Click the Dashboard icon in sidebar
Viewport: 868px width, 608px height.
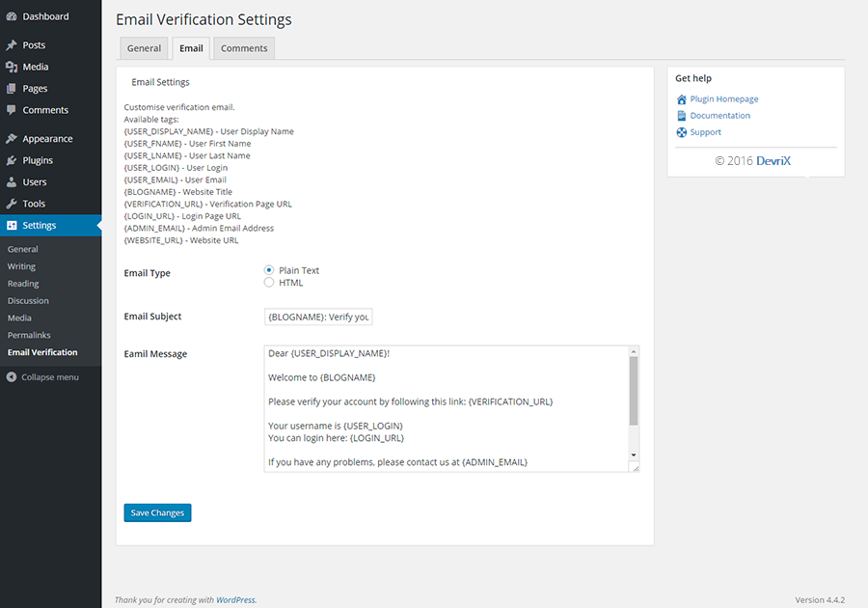click(12, 16)
